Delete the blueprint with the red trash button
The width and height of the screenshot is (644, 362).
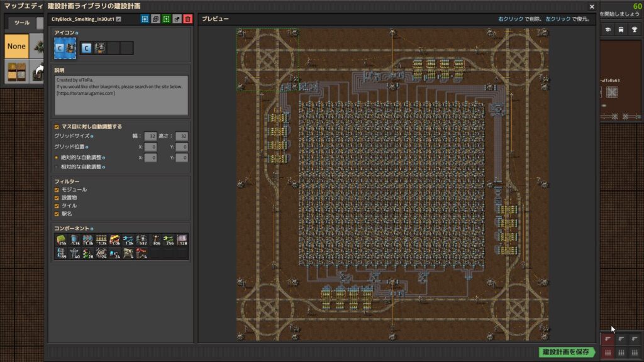point(187,19)
